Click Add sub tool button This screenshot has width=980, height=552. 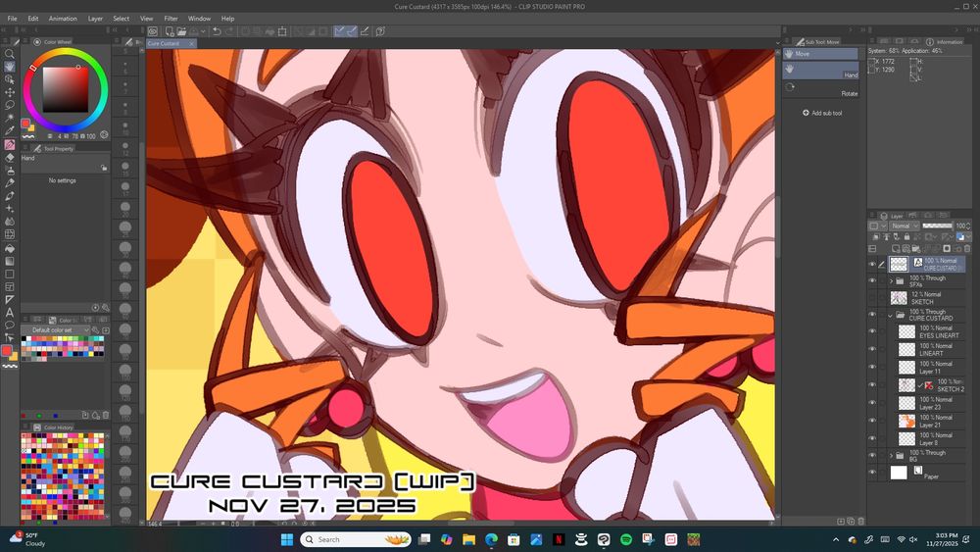822,113
